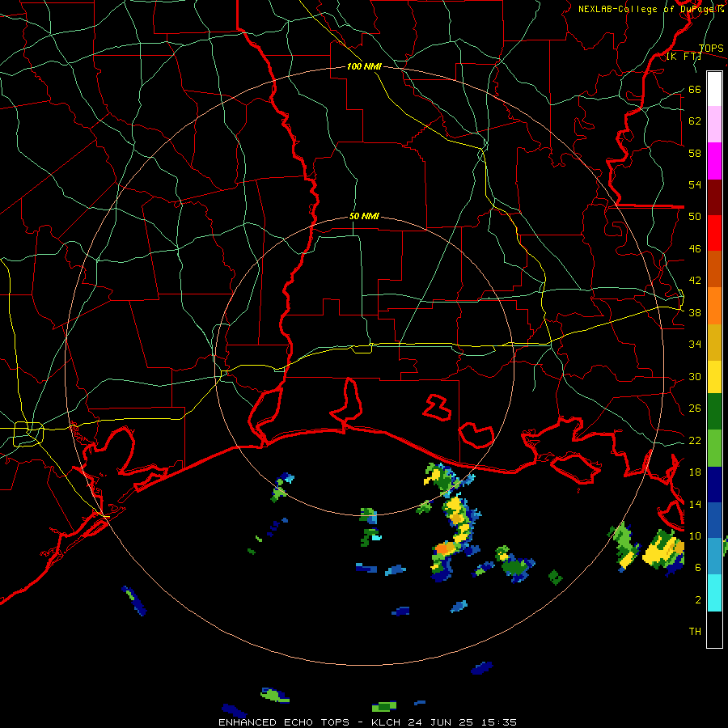
Task: Click the navy blue legend swatch
Action: [x=714, y=485]
